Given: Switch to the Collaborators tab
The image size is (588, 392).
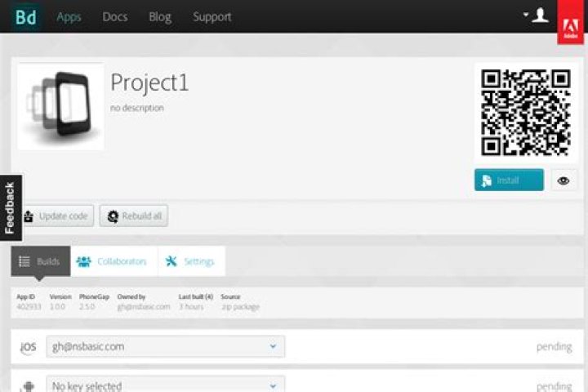Looking at the screenshot, I should coord(113,261).
